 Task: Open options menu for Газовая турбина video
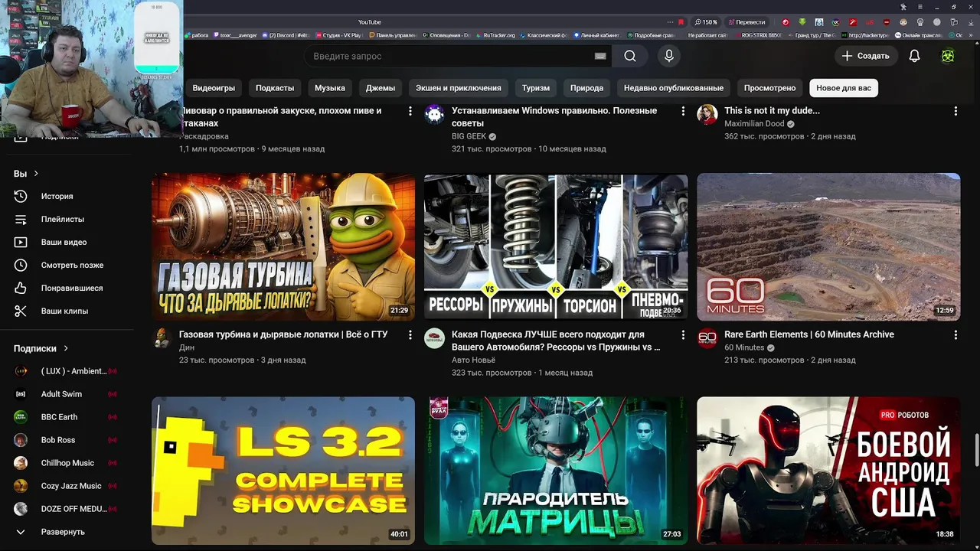(410, 335)
